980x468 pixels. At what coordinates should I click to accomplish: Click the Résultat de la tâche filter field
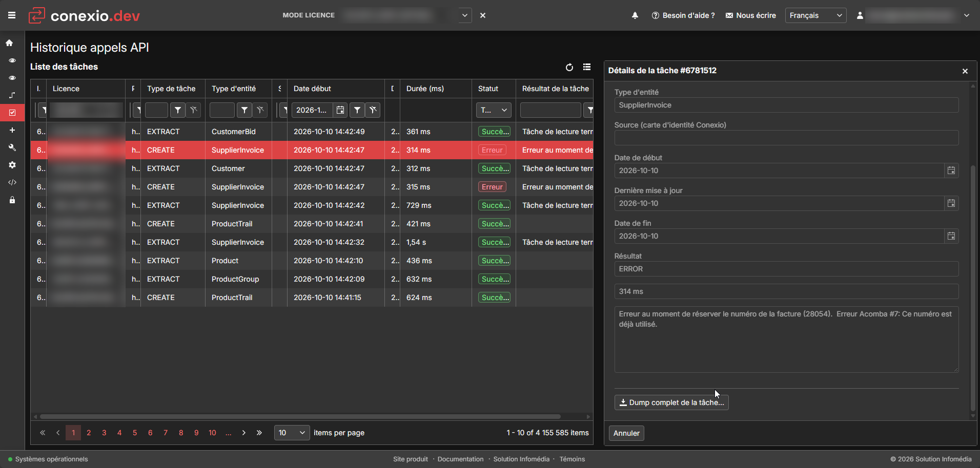click(550, 110)
